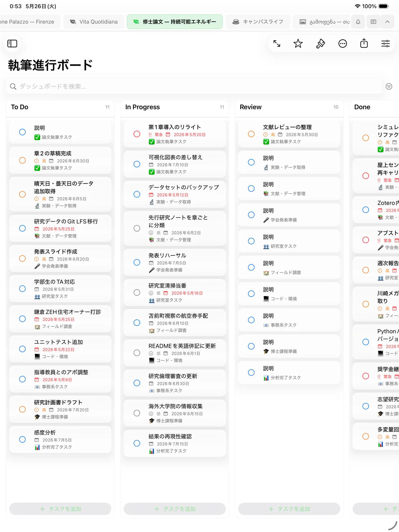The image size is (399, 532).
Task: Click the leaf icon on thesis tab
Action: [x=136, y=22]
